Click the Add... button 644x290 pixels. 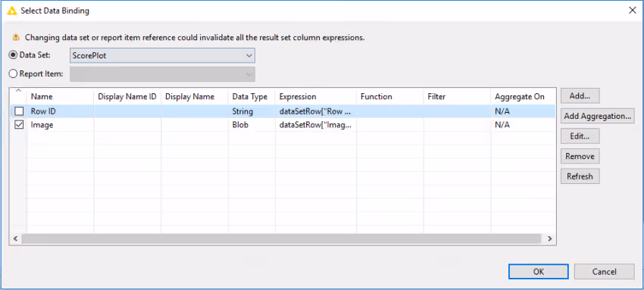coord(580,95)
